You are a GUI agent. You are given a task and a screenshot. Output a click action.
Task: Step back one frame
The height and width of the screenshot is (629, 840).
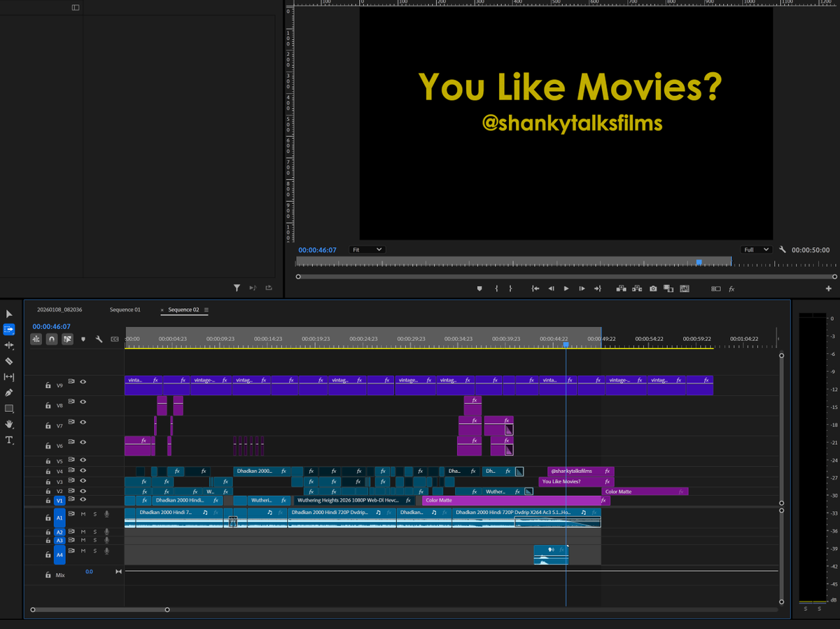coord(551,289)
